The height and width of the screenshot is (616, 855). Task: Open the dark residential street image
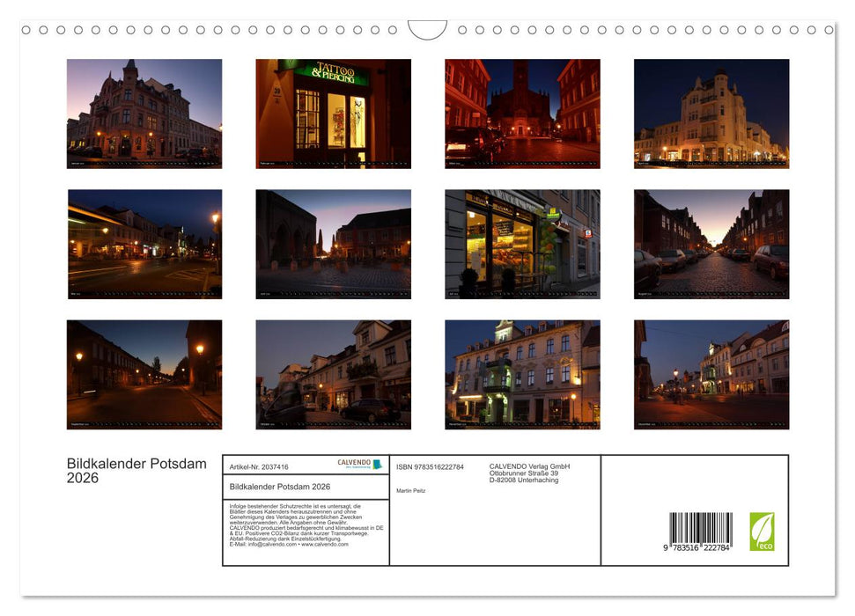coord(144,374)
